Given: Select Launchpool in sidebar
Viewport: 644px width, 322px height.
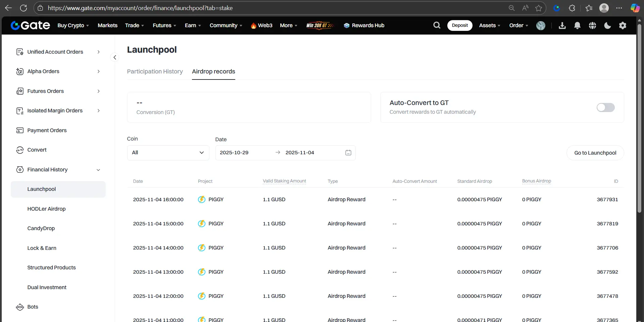Looking at the screenshot, I should pyautogui.click(x=58, y=189).
